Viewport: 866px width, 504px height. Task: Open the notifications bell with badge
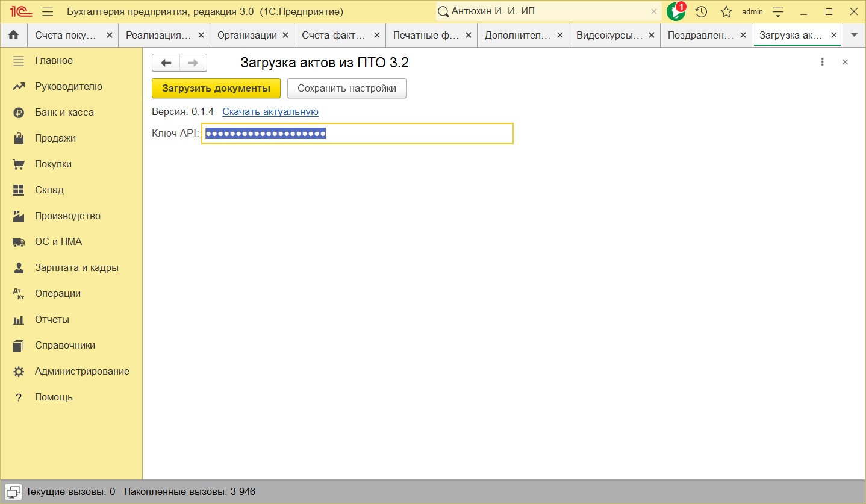(x=676, y=11)
